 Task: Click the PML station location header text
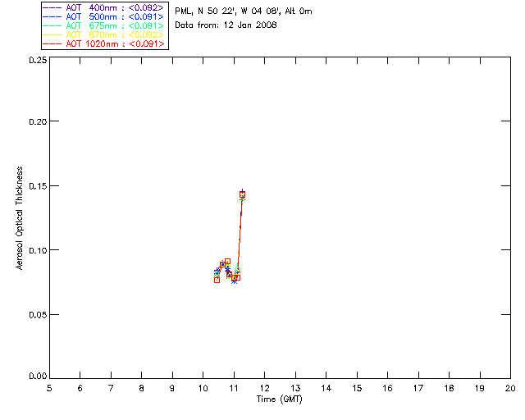coord(244,11)
